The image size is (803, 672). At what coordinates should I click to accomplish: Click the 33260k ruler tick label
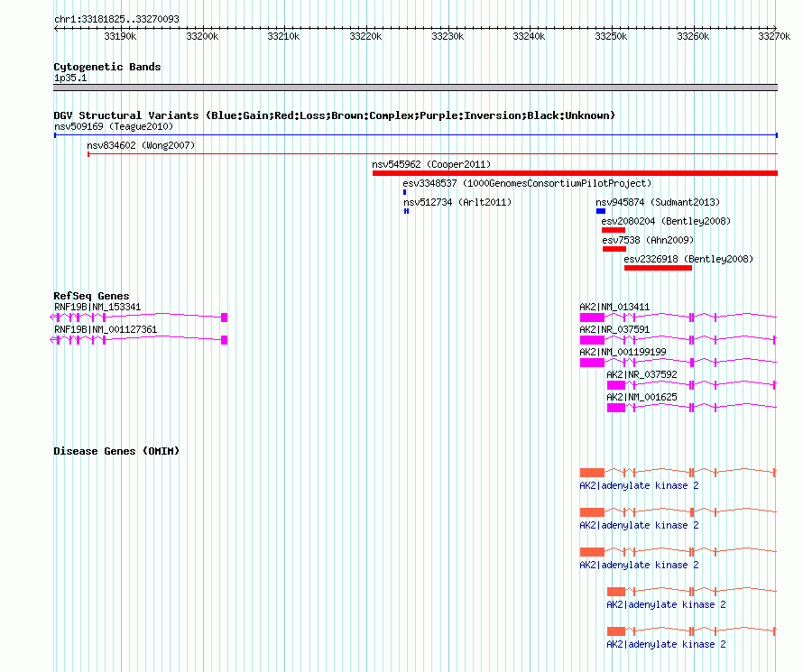point(693,36)
